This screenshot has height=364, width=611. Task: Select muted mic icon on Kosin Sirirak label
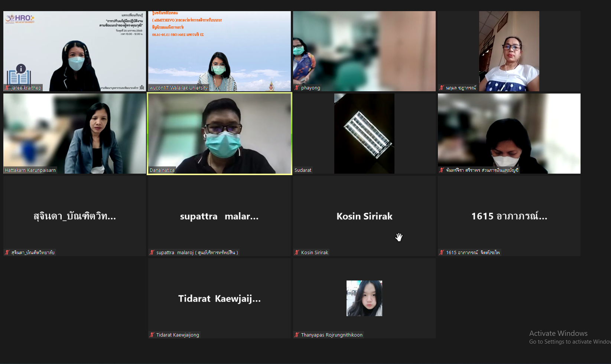click(297, 253)
